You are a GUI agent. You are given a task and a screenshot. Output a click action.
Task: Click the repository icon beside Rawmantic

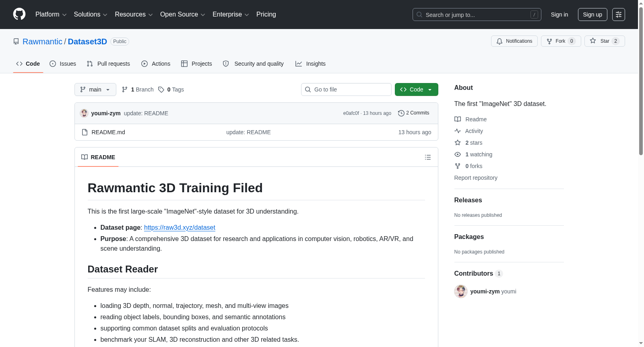click(x=16, y=42)
